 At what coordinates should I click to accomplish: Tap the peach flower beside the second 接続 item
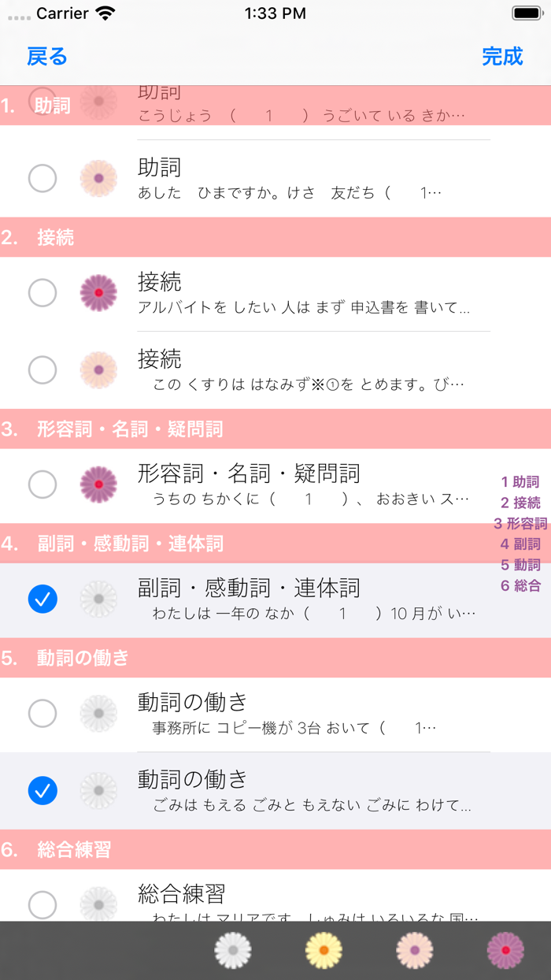pos(98,369)
